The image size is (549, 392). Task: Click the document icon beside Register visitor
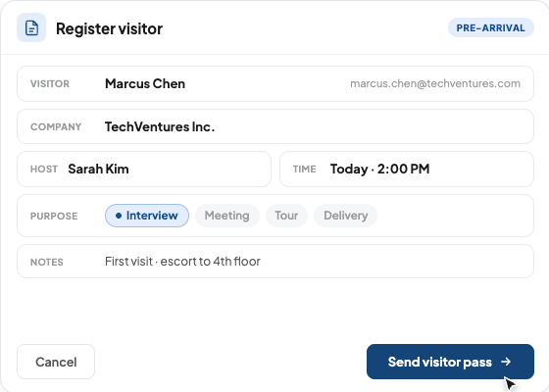31,27
